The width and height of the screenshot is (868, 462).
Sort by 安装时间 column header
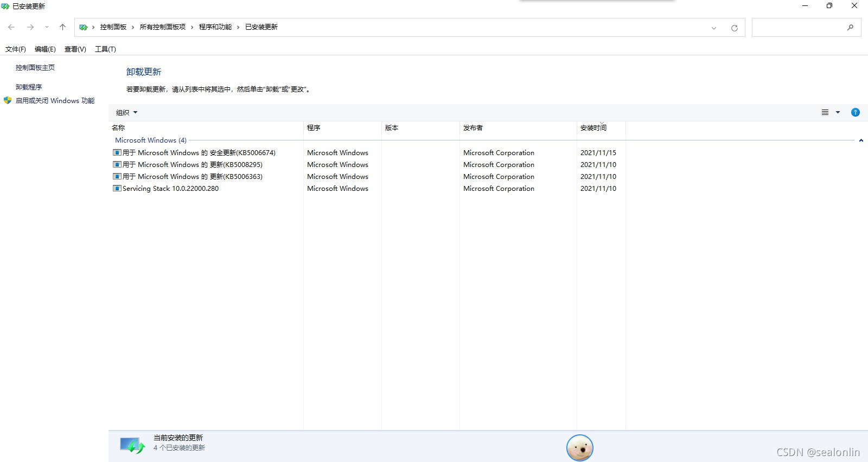[601, 128]
